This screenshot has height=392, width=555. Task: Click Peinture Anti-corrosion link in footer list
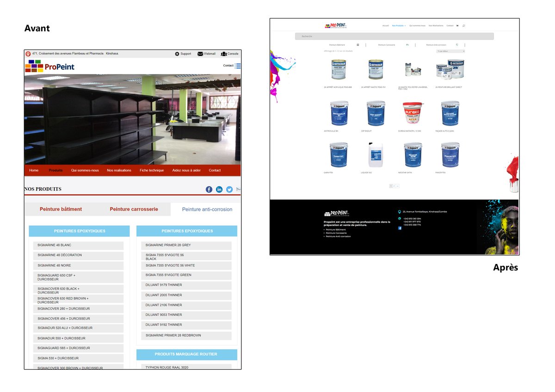click(x=338, y=236)
